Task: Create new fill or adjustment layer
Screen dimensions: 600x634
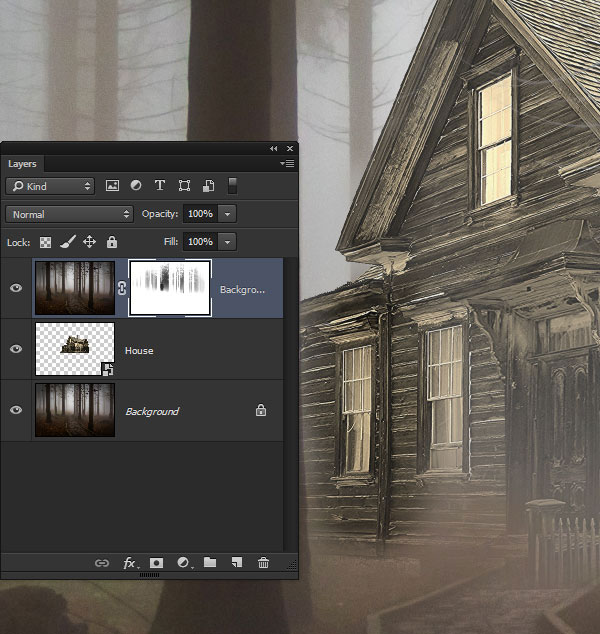Action: pyautogui.click(x=184, y=563)
